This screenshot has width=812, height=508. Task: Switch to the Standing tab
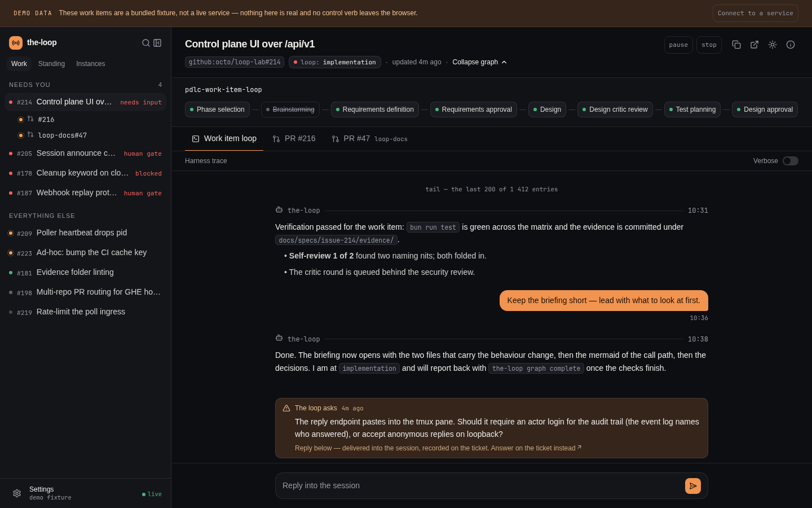coord(51,64)
